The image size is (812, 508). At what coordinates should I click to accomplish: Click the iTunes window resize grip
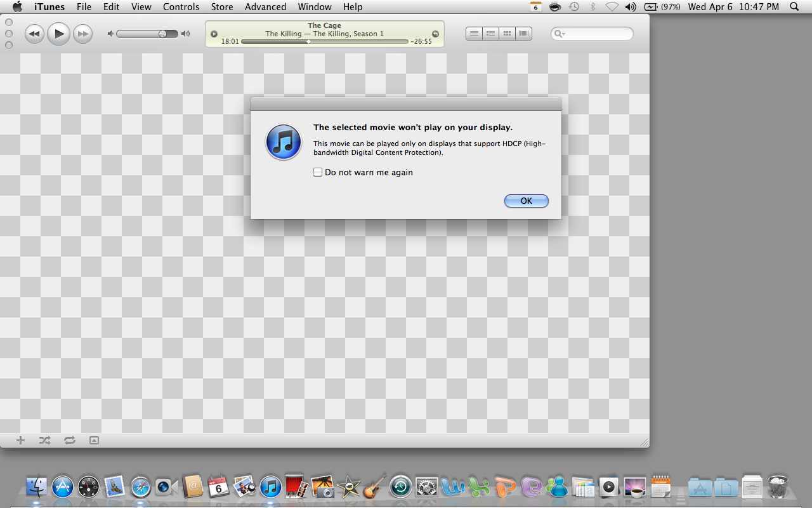click(x=645, y=442)
